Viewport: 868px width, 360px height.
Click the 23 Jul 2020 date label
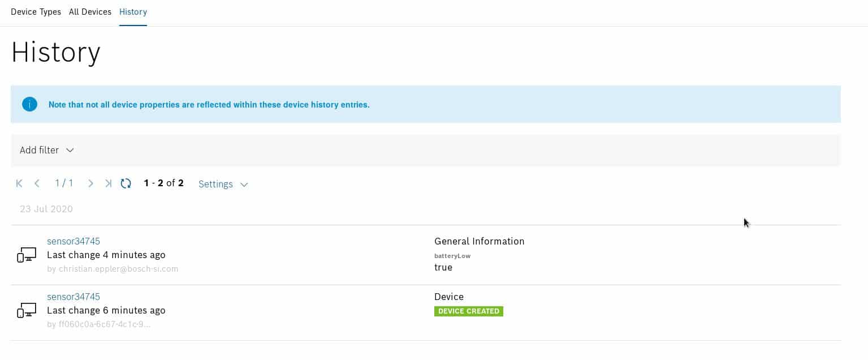point(46,209)
